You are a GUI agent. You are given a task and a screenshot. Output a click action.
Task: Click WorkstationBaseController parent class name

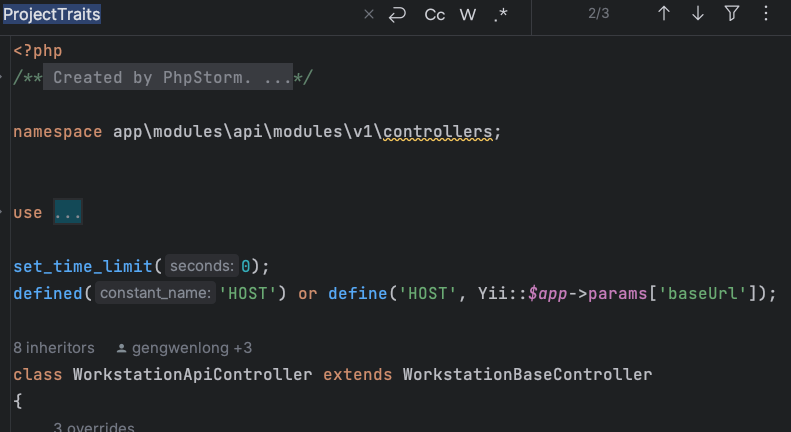tap(527, 374)
